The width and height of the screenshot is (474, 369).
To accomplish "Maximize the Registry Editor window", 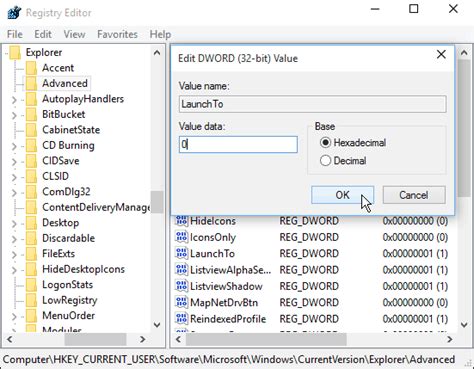I will pos(414,9).
